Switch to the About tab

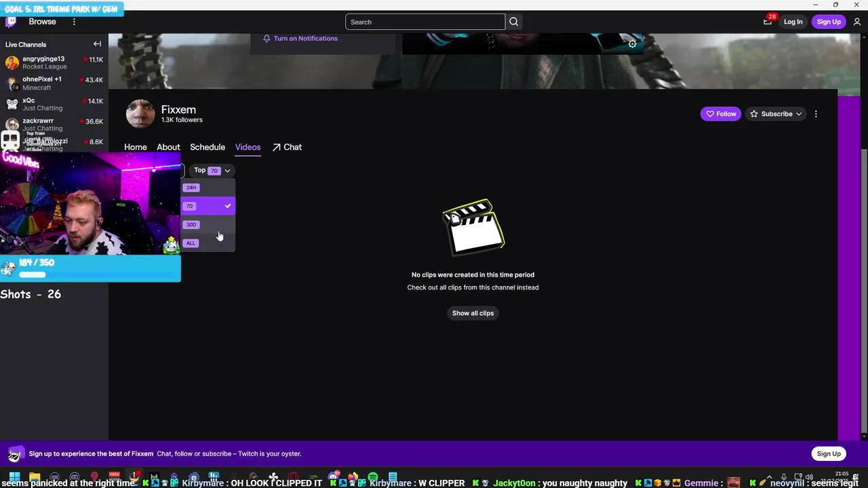pos(168,147)
